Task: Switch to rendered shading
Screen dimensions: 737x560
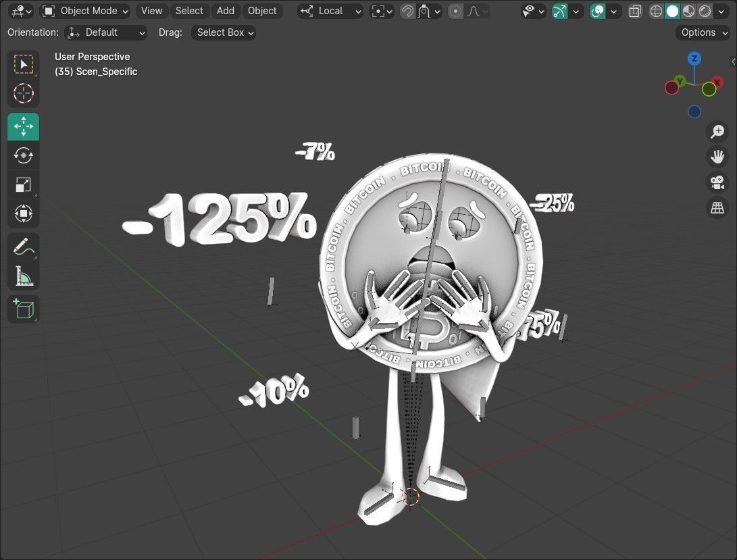Action: pos(705,11)
